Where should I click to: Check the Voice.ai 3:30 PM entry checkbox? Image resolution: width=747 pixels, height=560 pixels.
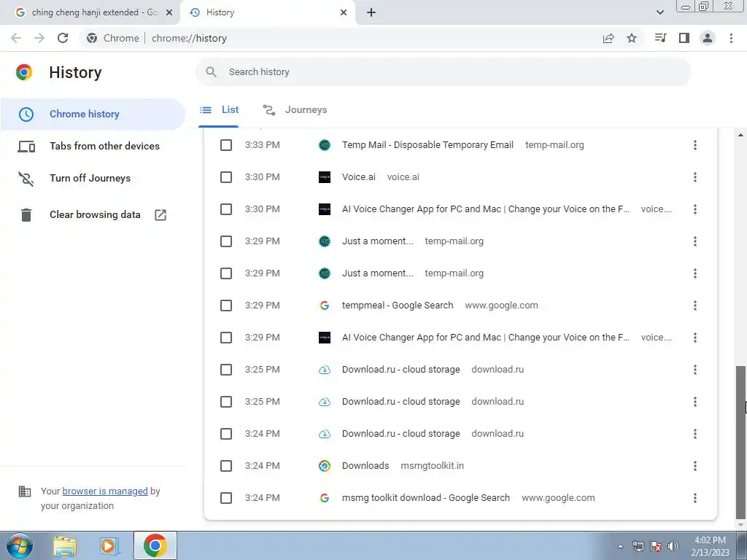pos(226,177)
